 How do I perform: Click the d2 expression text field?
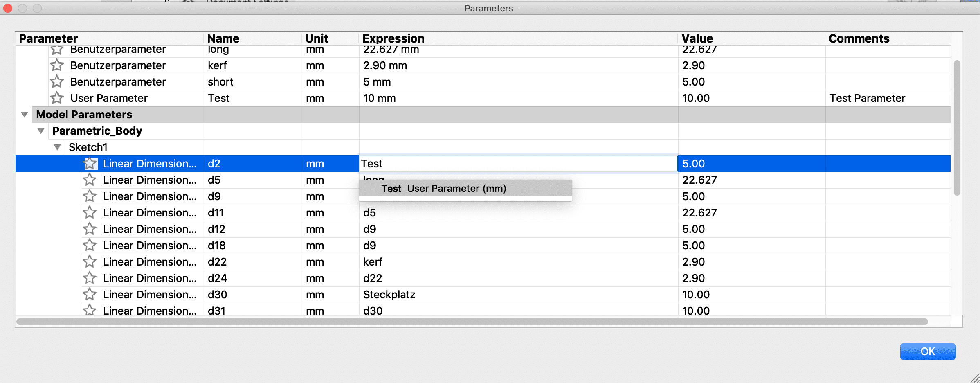[518, 164]
